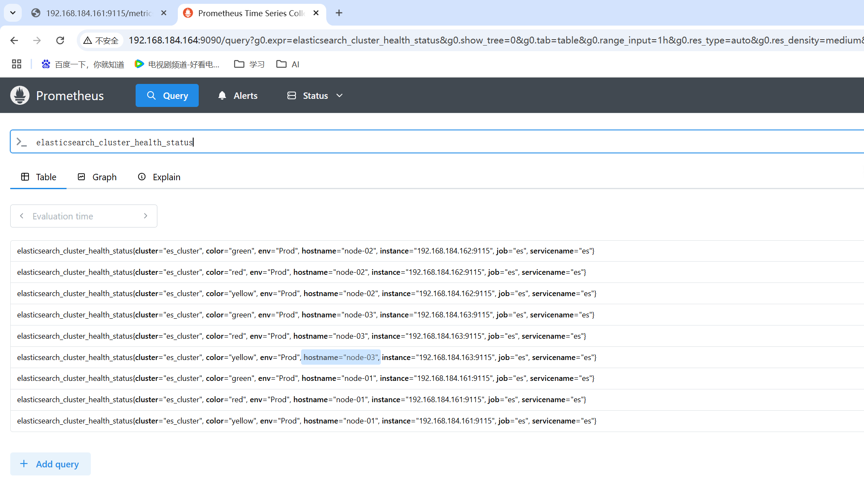Image resolution: width=864 pixels, height=504 pixels.
Task: Switch to the Graph tab
Action: (x=97, y=177)
